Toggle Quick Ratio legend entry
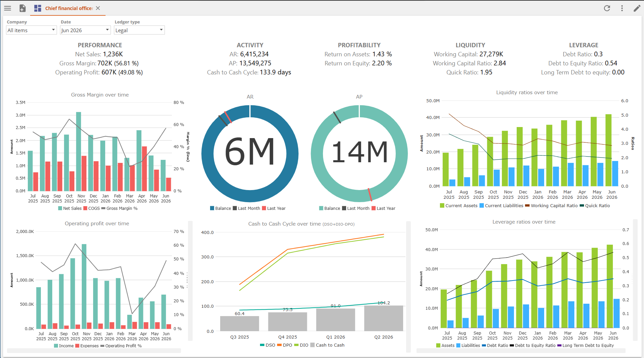 click(595, 206)
